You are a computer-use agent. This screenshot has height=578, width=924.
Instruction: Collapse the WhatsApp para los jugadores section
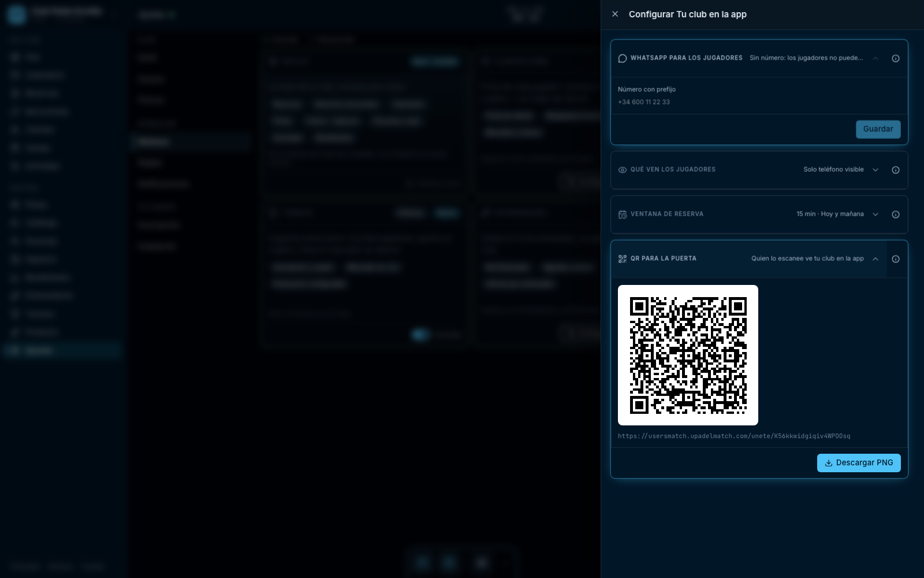click(x=875, y=58)
